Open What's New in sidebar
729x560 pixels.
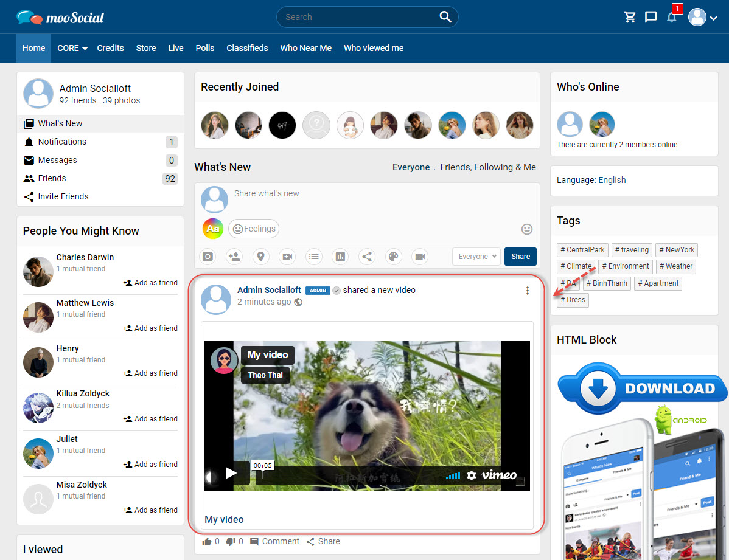100,123
